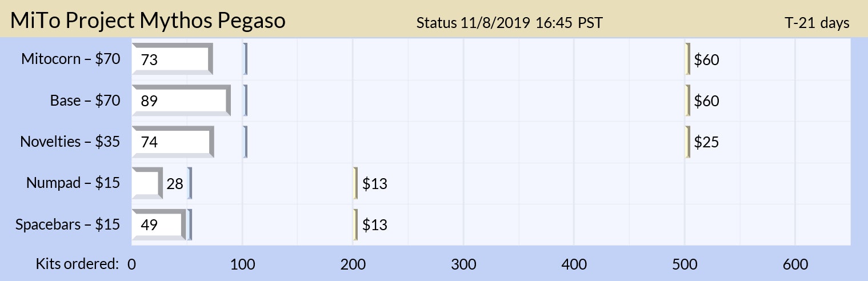Image resolution: width=868 pixels, height=281 pixels.
Task: Click the Spacebars – $15 row label
Action: [x=68, y=224]
